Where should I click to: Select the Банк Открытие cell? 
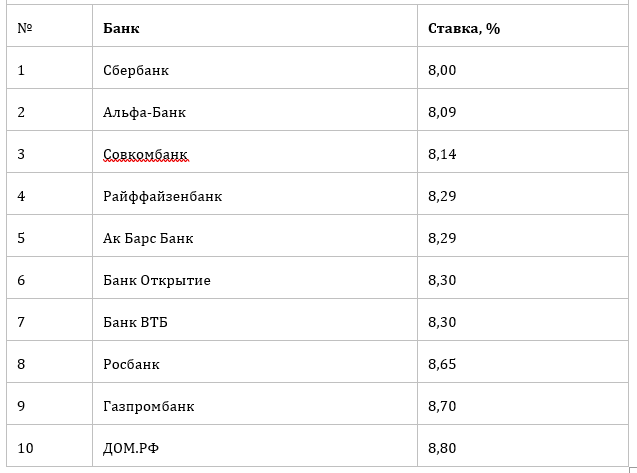click(x=156, y=280)
